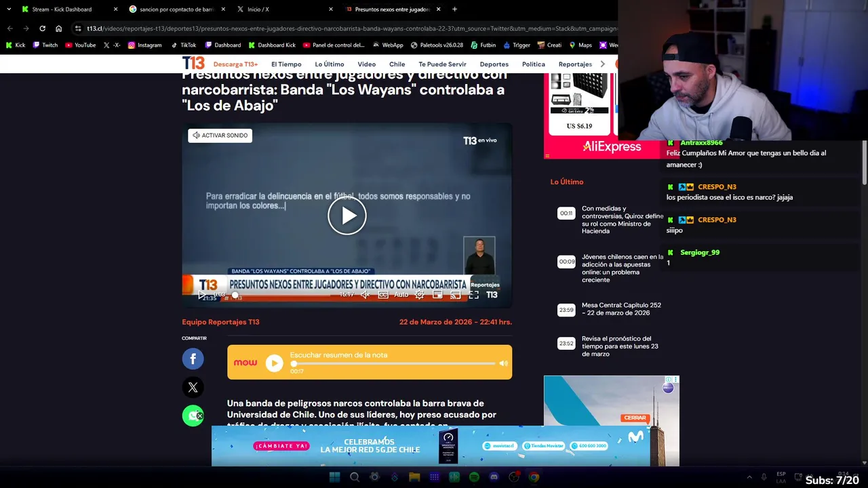Image resolution: width=868 pixels, height=488 pixels.
Task: Open Deportes in the navigation bar
Action: 494,64
